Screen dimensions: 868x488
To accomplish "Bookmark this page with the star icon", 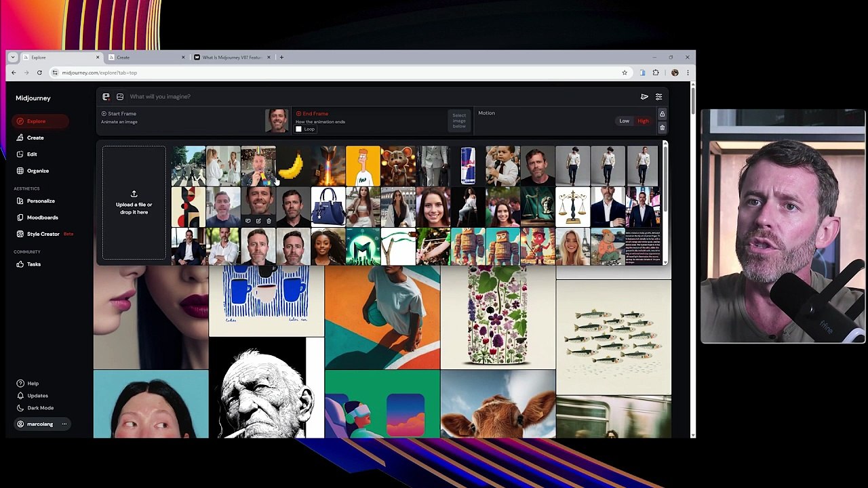I will [x=625, y=73].
